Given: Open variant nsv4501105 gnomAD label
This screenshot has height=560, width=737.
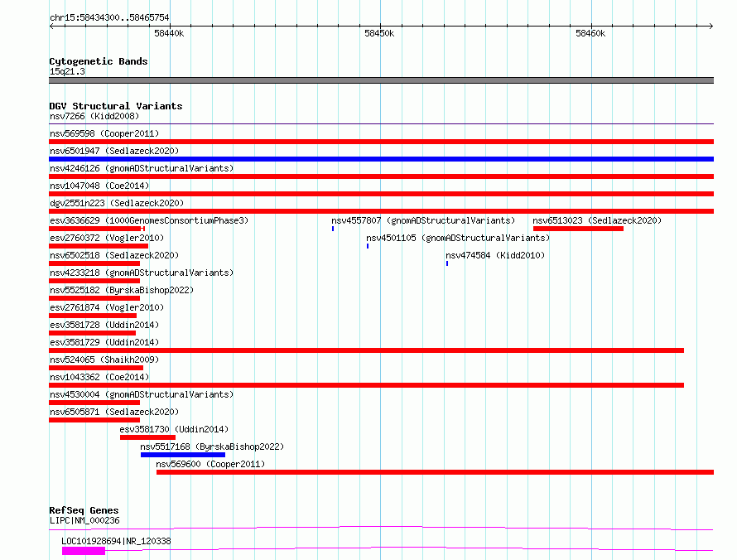Looking at the screenshot, I should 458,238.
